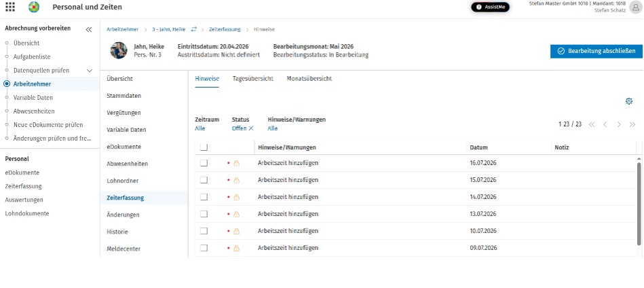This screenshot has width=644, height=288.
Task: Open Lohndokumente under Personal
Action: click(27, 213)
